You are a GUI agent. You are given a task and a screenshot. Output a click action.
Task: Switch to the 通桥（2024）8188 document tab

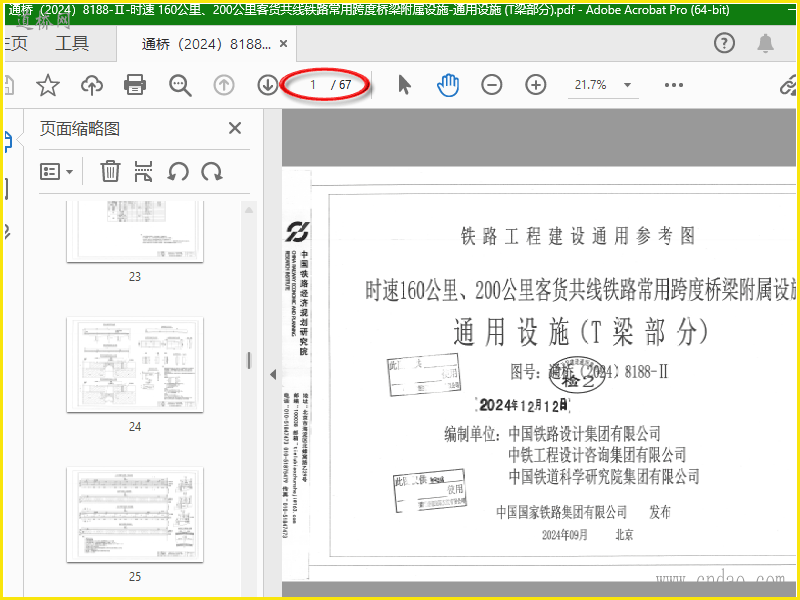[x=206, y=44]
